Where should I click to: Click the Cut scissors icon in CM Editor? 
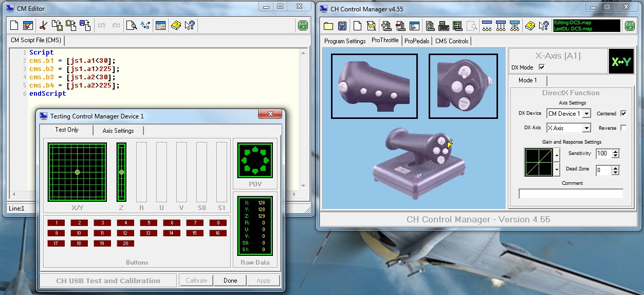[44, 25]
